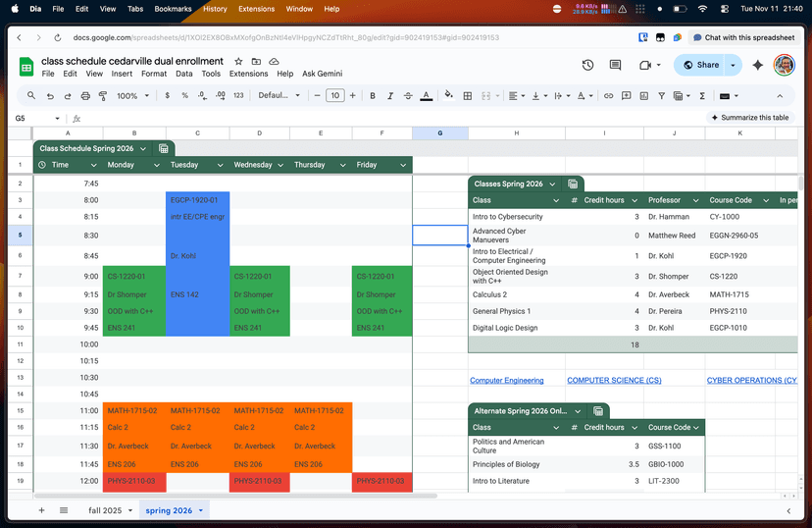
Task: Toggle italic formatting
Action: (390, 96)
